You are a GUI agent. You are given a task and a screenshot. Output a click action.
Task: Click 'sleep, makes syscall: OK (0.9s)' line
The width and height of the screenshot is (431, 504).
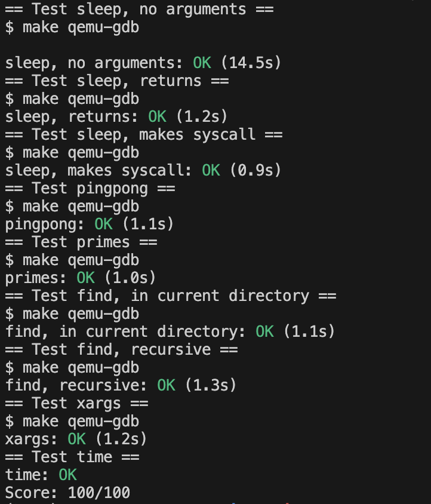tap(143, 170)
